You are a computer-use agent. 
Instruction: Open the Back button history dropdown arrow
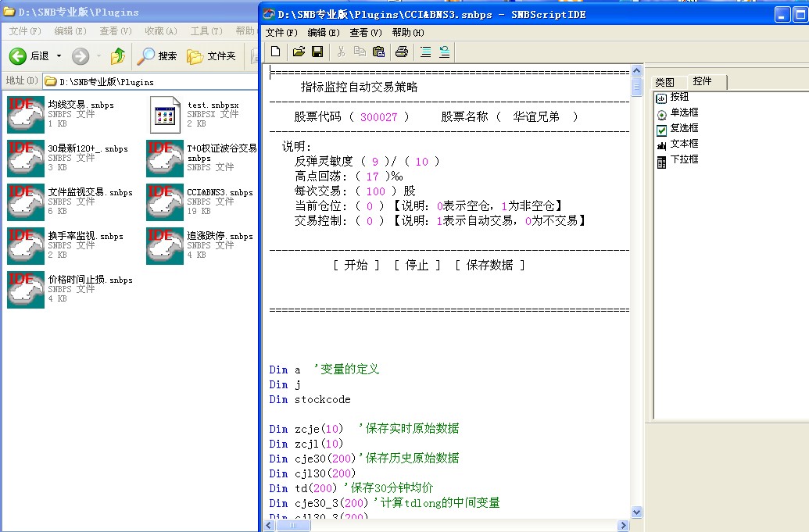coord(59,56)
